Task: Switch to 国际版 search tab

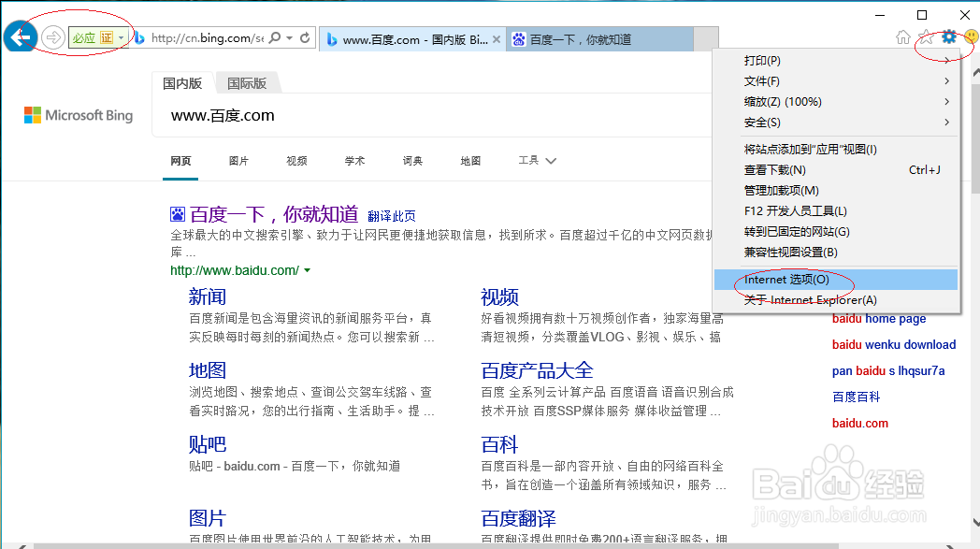Action: [247, 83]
